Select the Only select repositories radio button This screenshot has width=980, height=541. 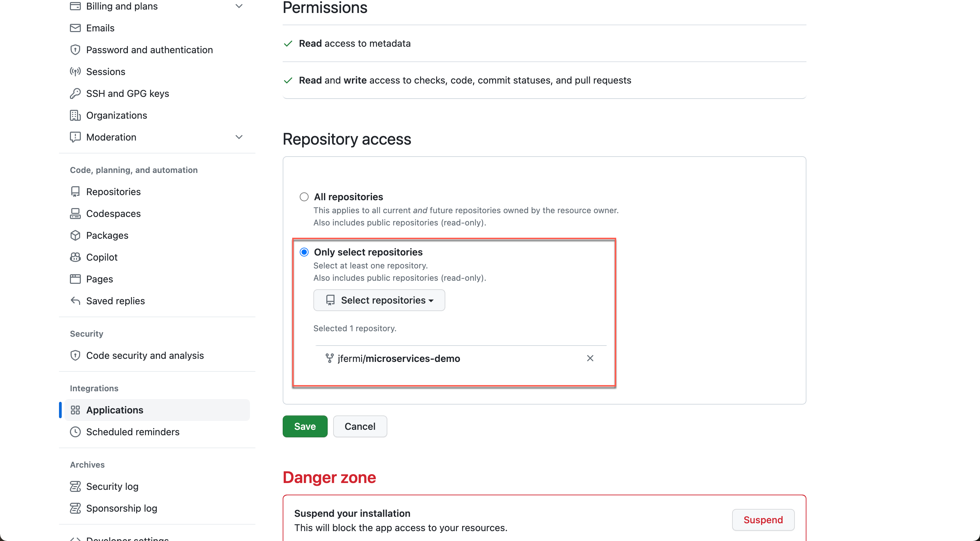click(303, 252)
